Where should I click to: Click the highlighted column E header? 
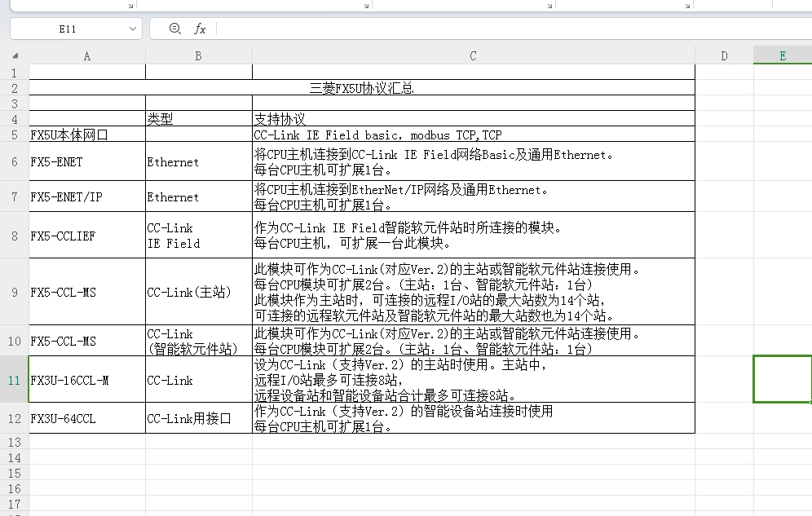pyautogui.click(x=783, y=55)
